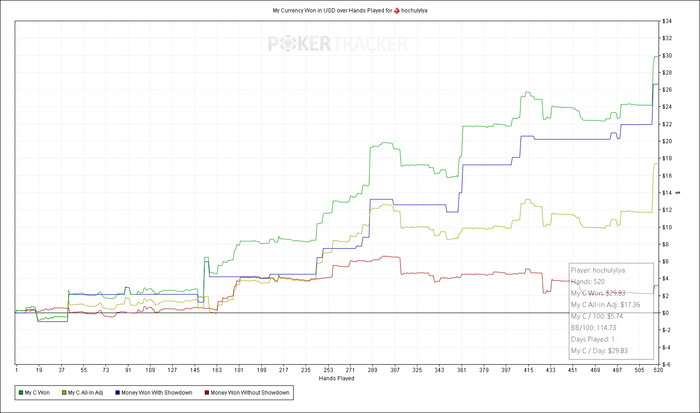Viewport: 700px width, 413px height.
Task: Click the chart title text
Action: [x=350, y=10]
